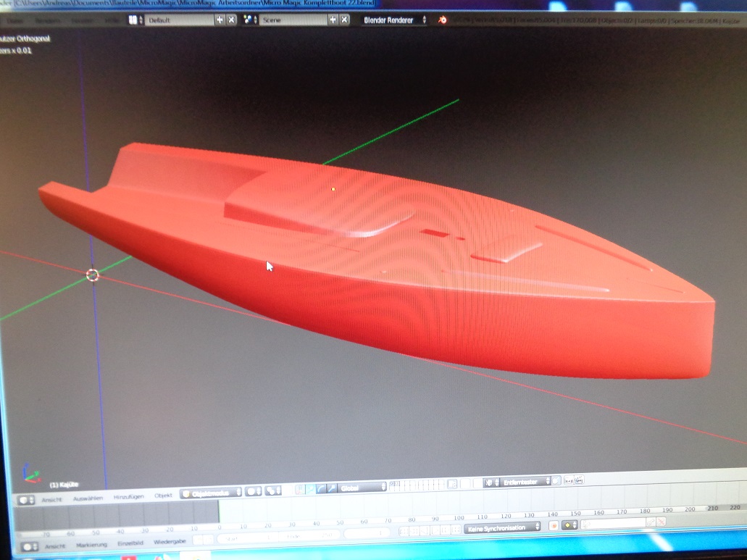Click the .blend file path in the title bar
Viewport: 747px width, 560px height.
[196, 4]
